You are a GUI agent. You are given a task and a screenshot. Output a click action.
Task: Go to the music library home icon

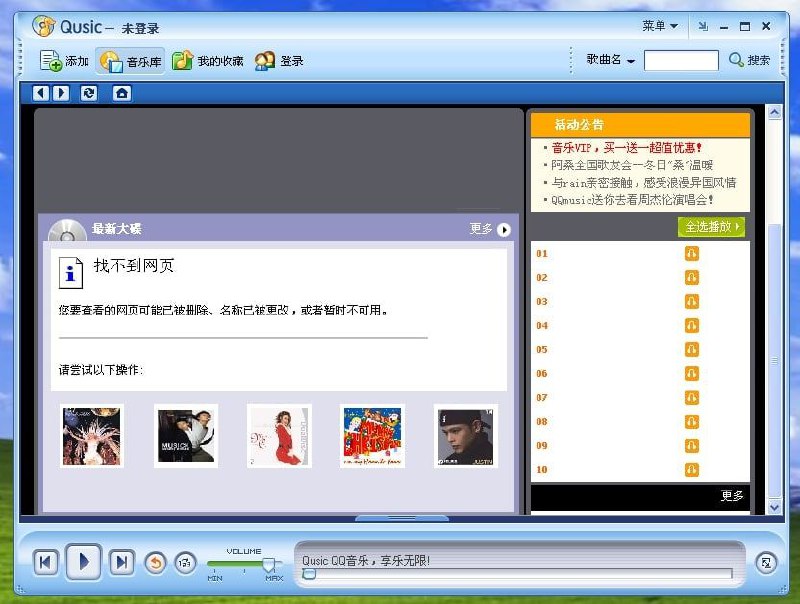click(x=122, y=93)
